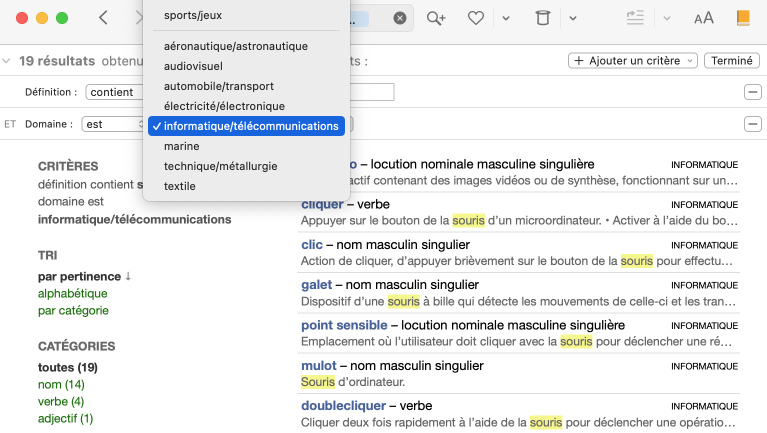
Task: Sort results with 'alphabétique' link
Action: [x=72, y=294]
